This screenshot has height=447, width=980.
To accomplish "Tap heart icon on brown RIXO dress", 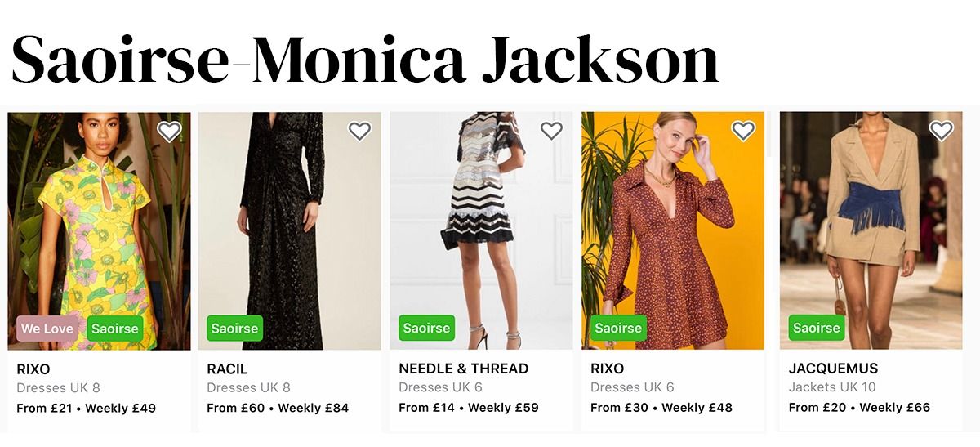I will click(742, 131).
